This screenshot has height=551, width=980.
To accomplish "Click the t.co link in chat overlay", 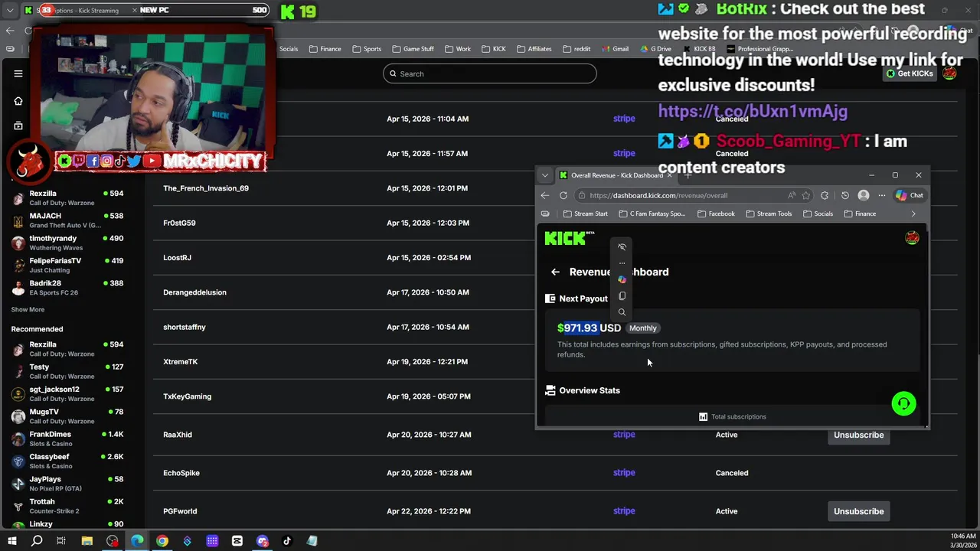I will (x=753, y=112).
